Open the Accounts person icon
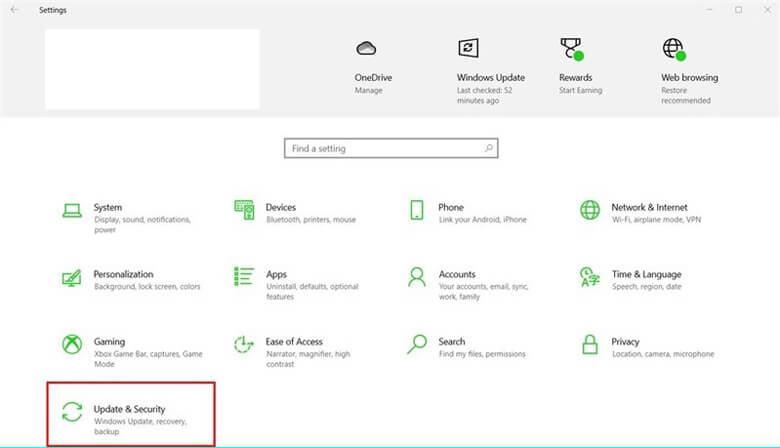780x448 pixels. (x=417, y=277)
